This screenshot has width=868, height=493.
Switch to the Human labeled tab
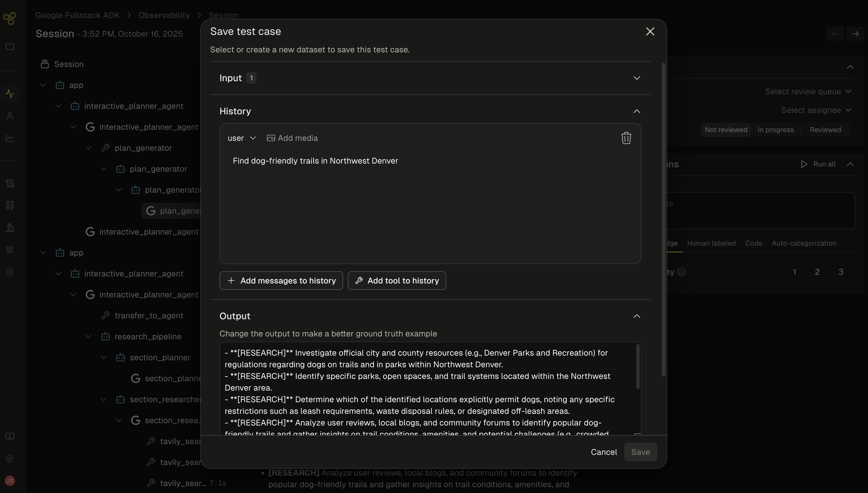pyautogui.click(x=711, y=243)
